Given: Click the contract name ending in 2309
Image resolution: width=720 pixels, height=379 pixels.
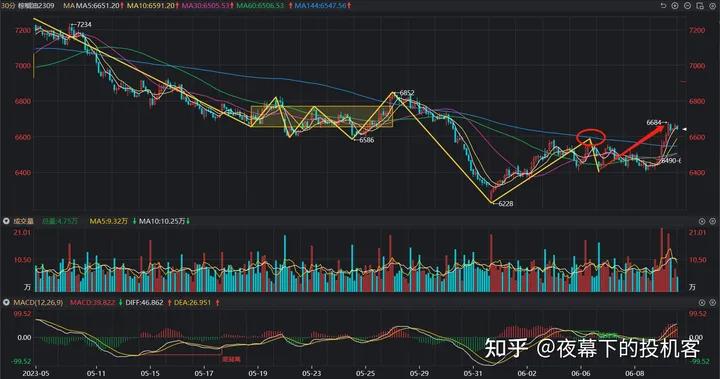Looking at the screenshot, I should point(37,6).
